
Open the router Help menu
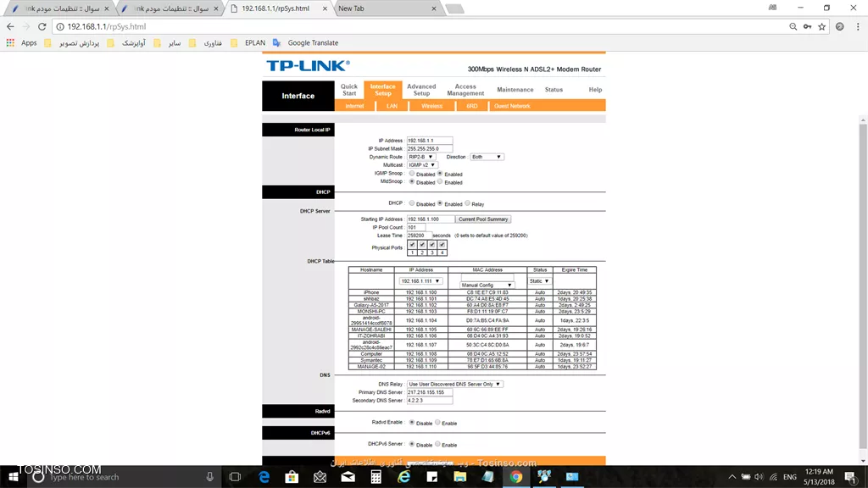click(x=595, y=90)
